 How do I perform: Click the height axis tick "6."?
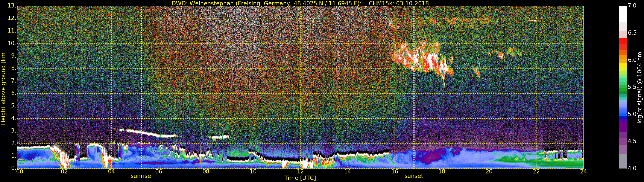pos(13,93)
